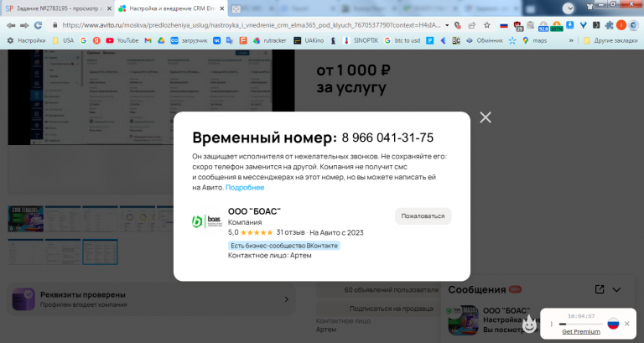Open the Gmail bookmark

[x=148, y=40]
